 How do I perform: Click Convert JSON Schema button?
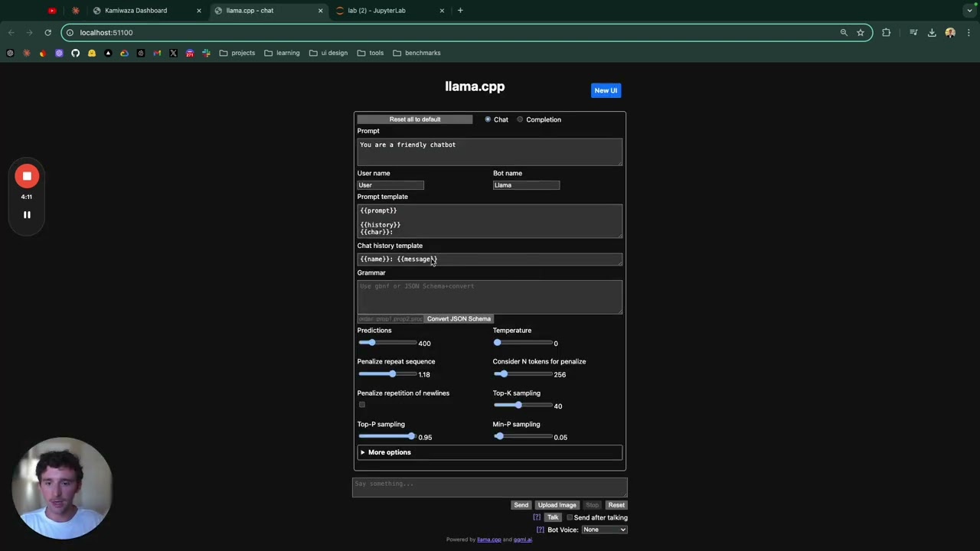pos(459,318)
